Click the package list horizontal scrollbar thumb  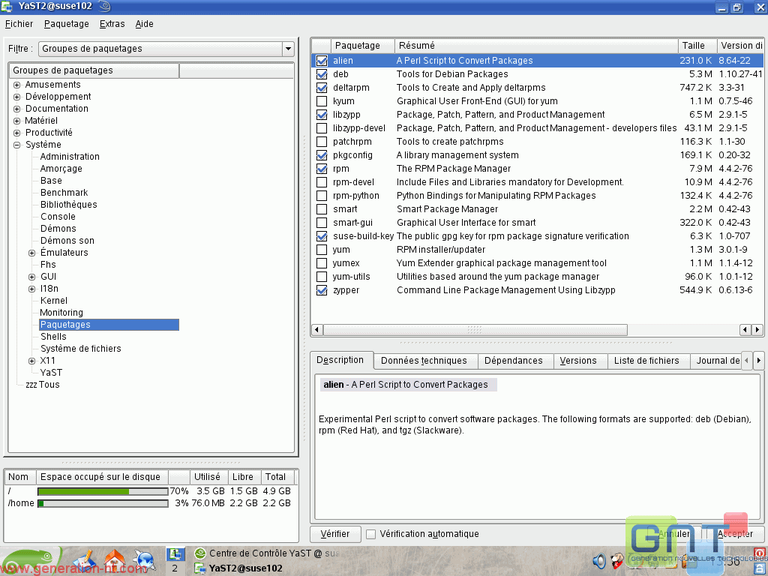(x=475, y=330)
